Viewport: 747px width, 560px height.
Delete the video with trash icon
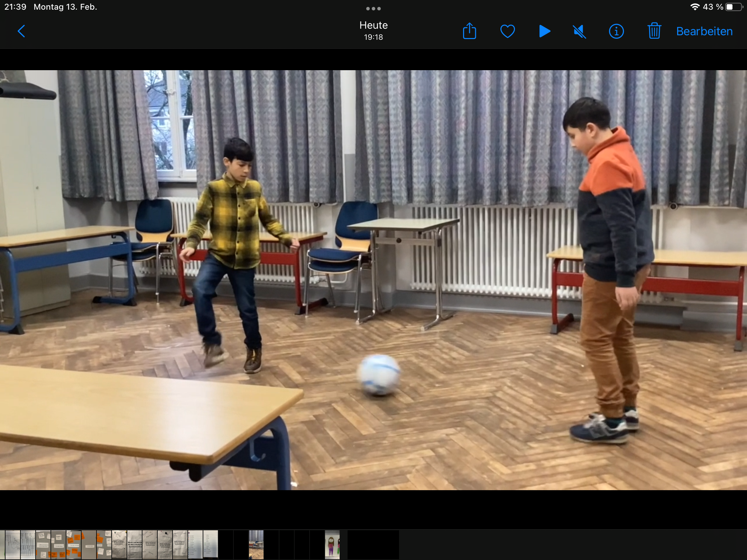click(x=654, y=31)
